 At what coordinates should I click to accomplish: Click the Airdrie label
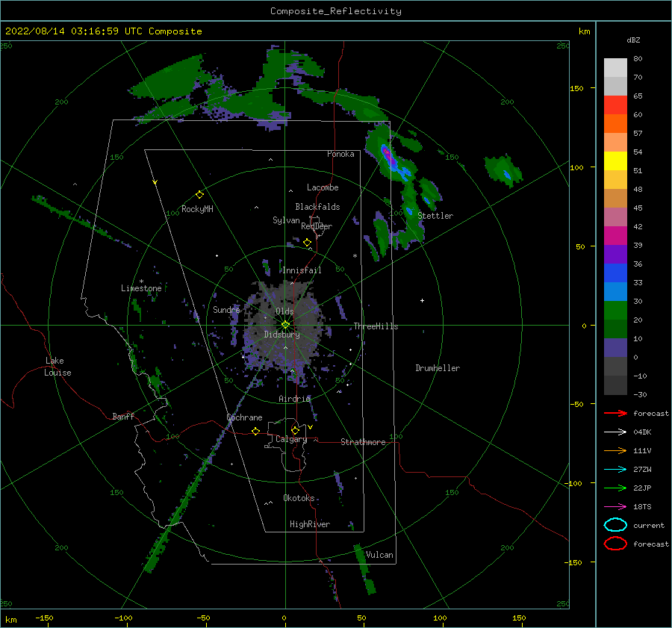[x=294, y=399]
